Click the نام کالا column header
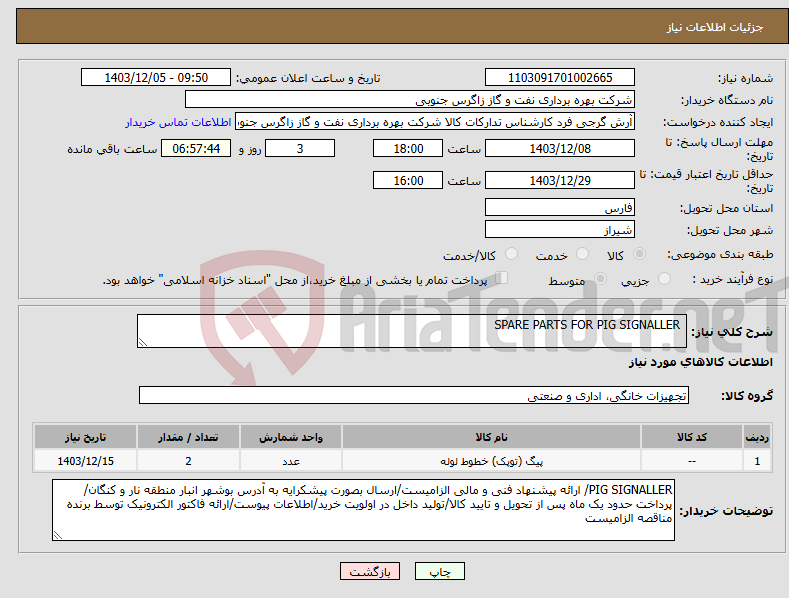The height and width of the screenshot is (598, 789). click(x=491, y=437)
